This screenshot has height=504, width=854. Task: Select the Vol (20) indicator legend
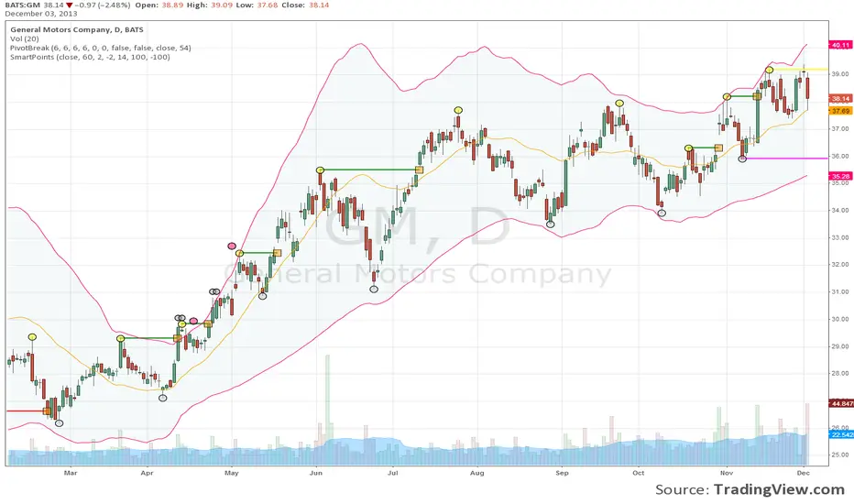point(25,39)
